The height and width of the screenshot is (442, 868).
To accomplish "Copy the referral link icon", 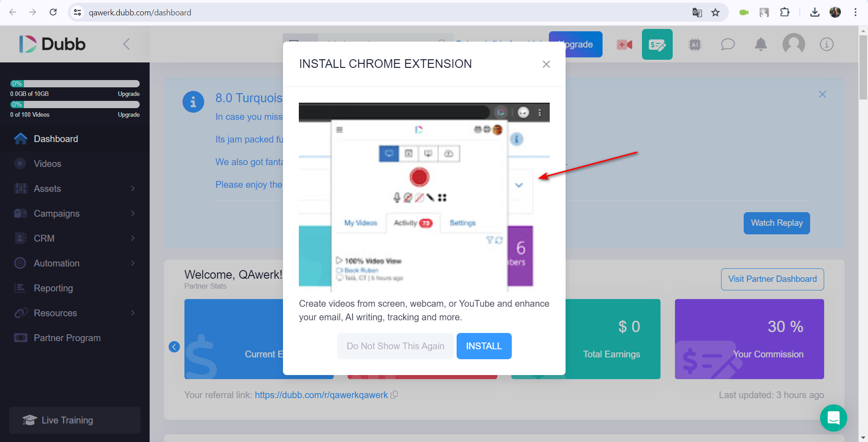I will pos(394,394).
